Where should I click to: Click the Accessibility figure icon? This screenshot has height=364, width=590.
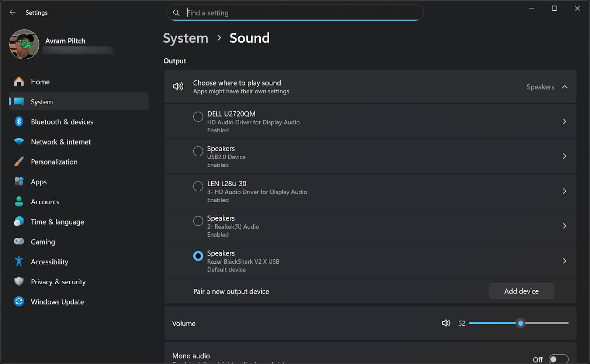tap(19, 261)
